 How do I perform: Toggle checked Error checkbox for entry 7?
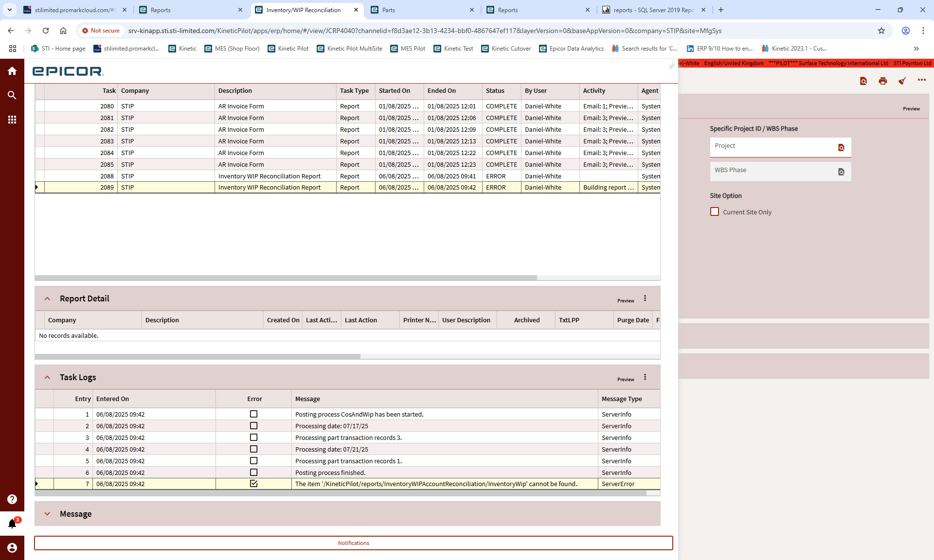pyautogui.click(x=253, y=484)
